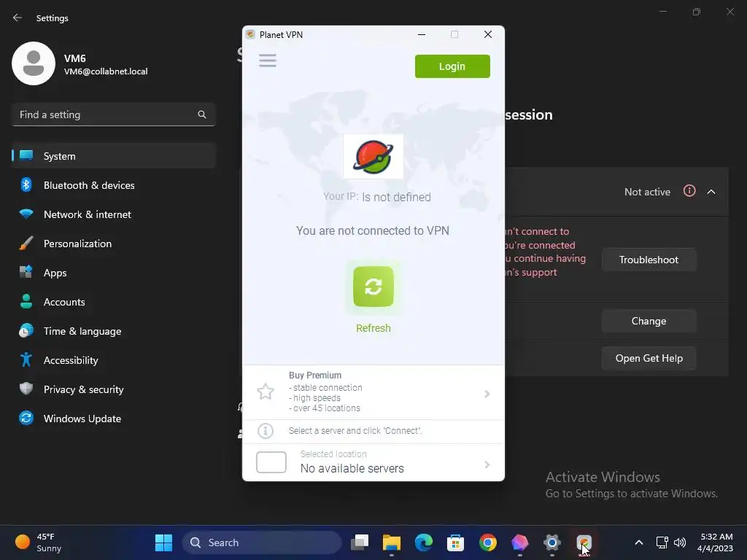Screen dimensions: 747x560
Task: Click the chevron beside No available servers
Action: point(487,464)
